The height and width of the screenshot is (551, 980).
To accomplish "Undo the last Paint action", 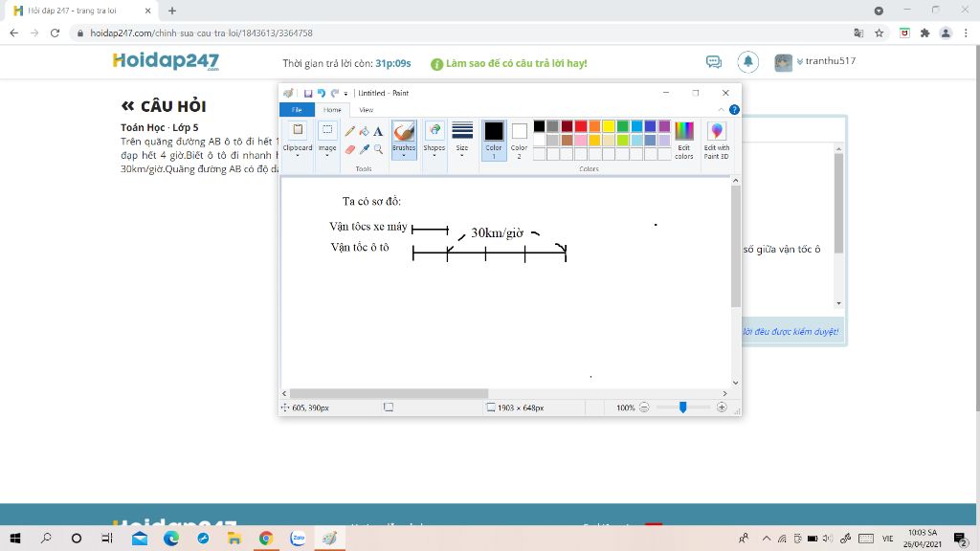I will pos(322,93).
